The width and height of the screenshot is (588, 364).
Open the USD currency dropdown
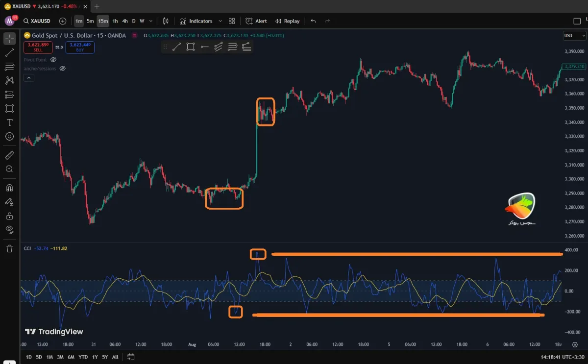click(574, 36)
